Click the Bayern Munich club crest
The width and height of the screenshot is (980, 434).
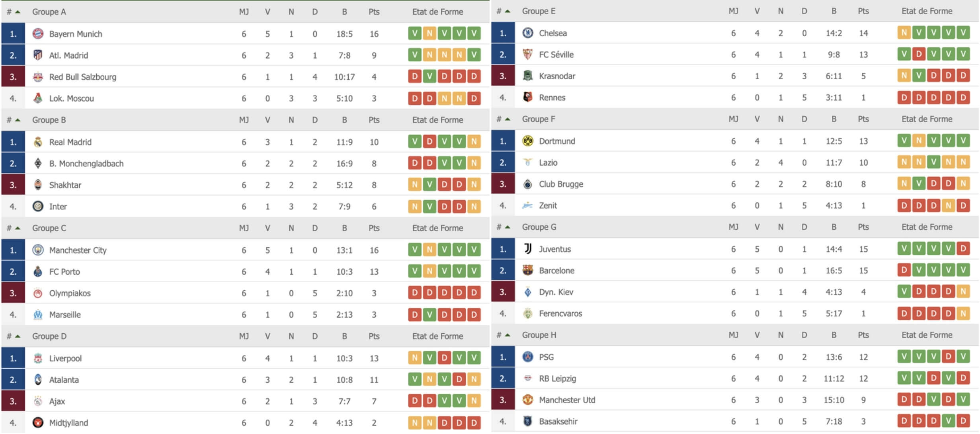(x=38, y=34)
